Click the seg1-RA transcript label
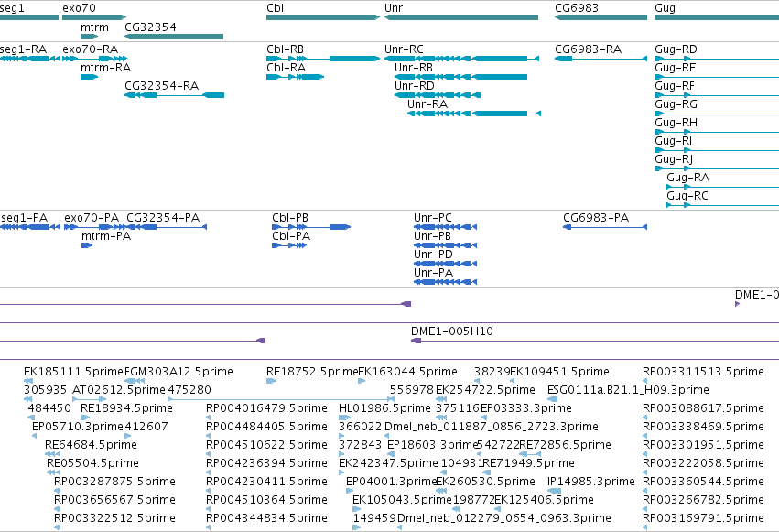Screen dimensions: 779x532 pyautogui.click(x=24, y=49)
